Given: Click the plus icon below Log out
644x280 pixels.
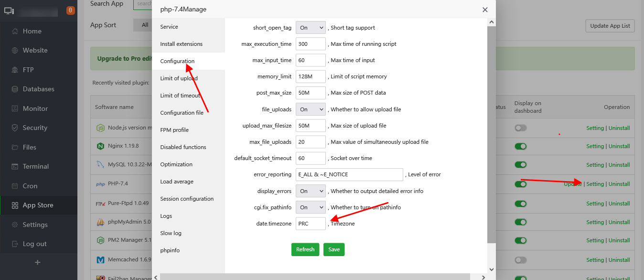Looking at the screenshot, I should tap(38, 262).
